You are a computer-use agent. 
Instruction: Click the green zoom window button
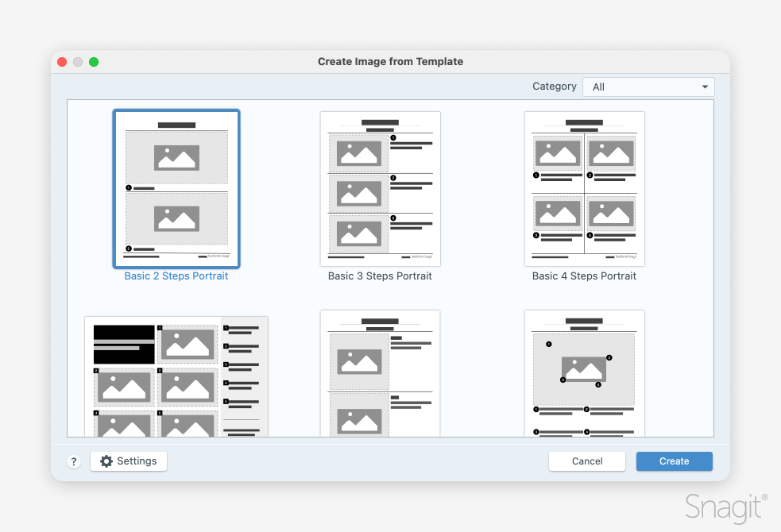click(x=94, y=62)
